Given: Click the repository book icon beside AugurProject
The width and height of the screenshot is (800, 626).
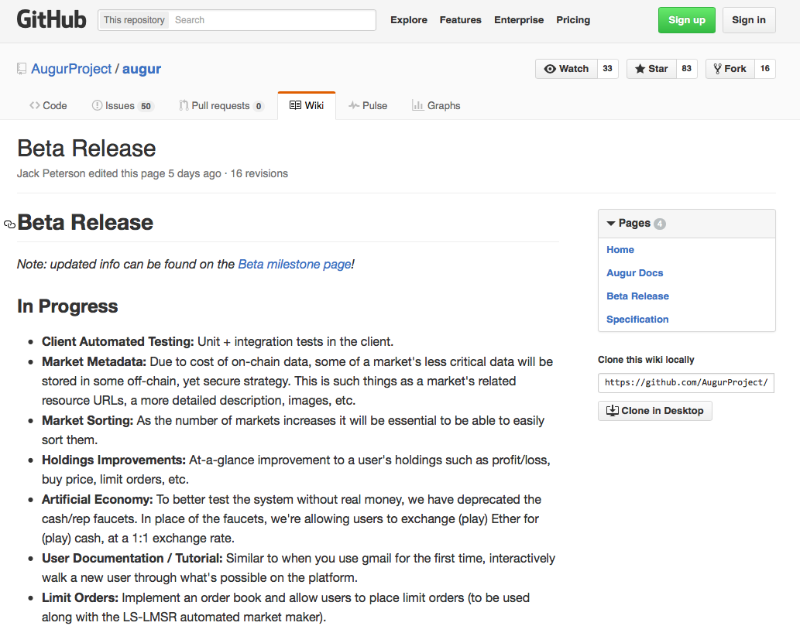Looking at the screenshot, I should (21, 69).
